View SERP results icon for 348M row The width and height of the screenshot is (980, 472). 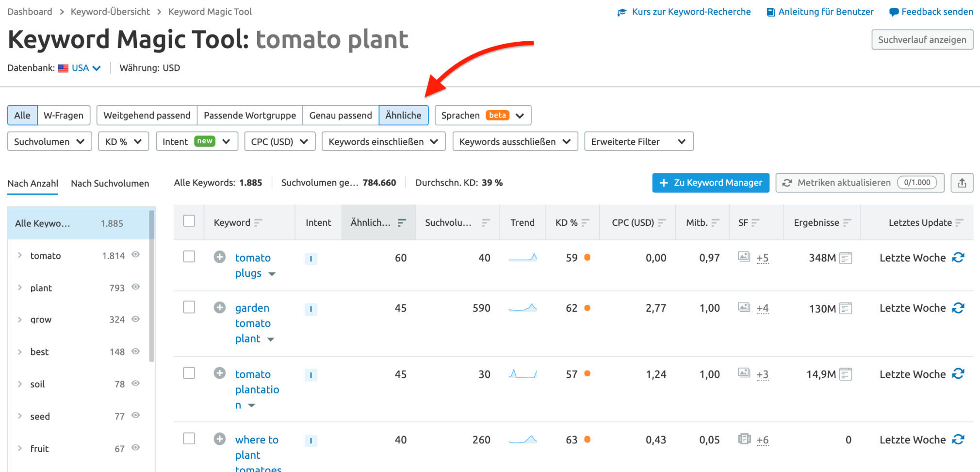coord(846,258)
